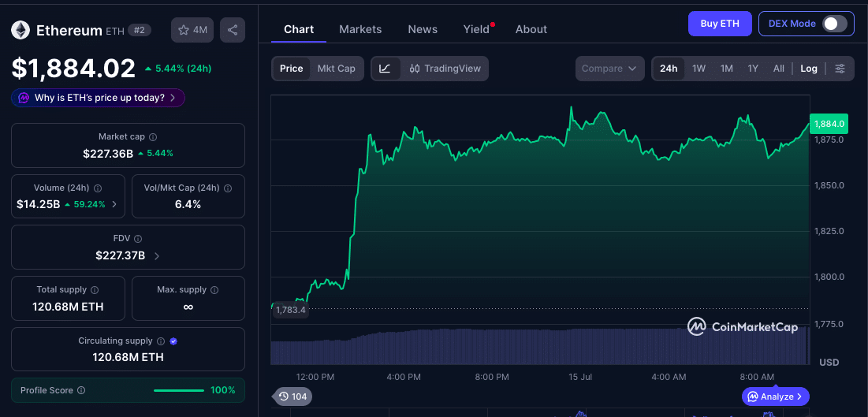Viewport: 868px width, 417px height.
Task: Select Mkt Cap view toggle
Action: (x=336, y=69)
